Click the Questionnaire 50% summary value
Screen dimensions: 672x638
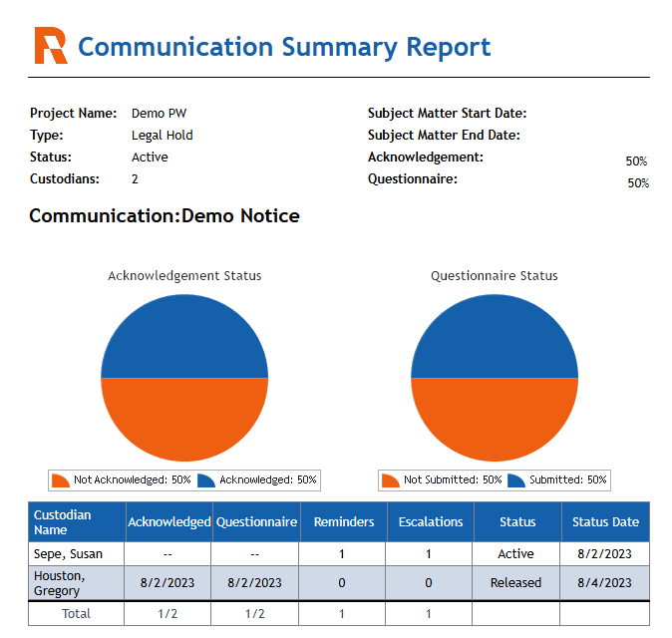tap(638, 183)
